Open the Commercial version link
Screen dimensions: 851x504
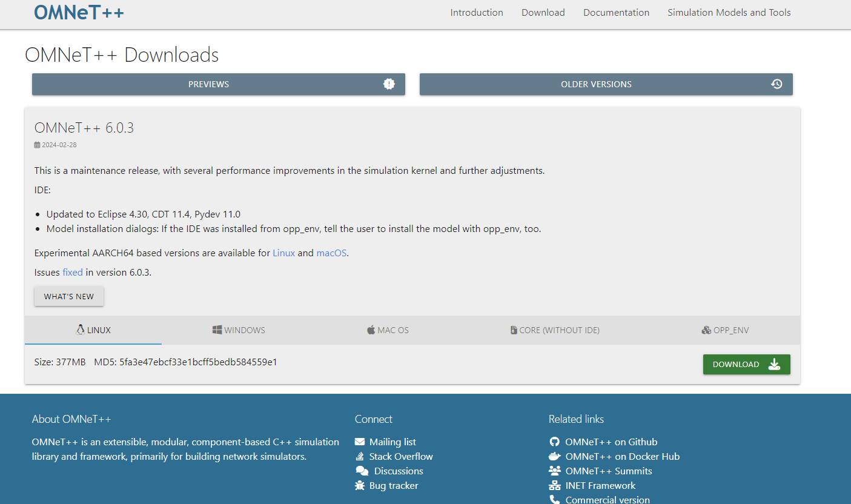click(x=608, y=500)
